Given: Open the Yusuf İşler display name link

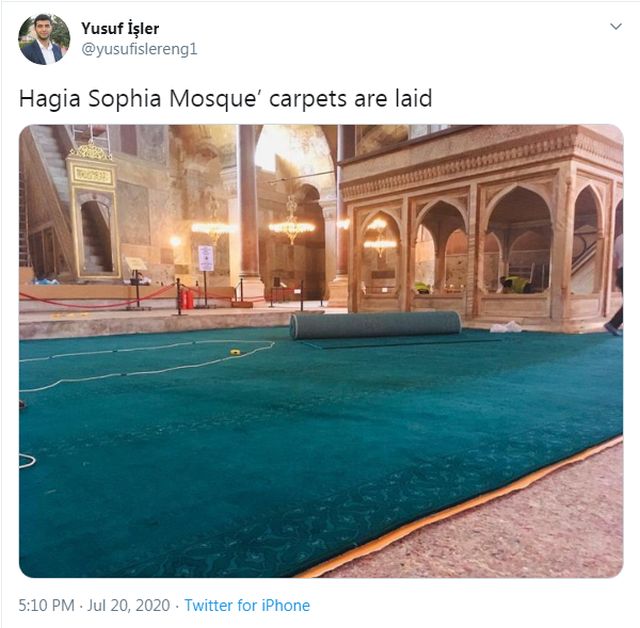Looking at the screenshot, I should pyautogui.click(x=120, y=28).
